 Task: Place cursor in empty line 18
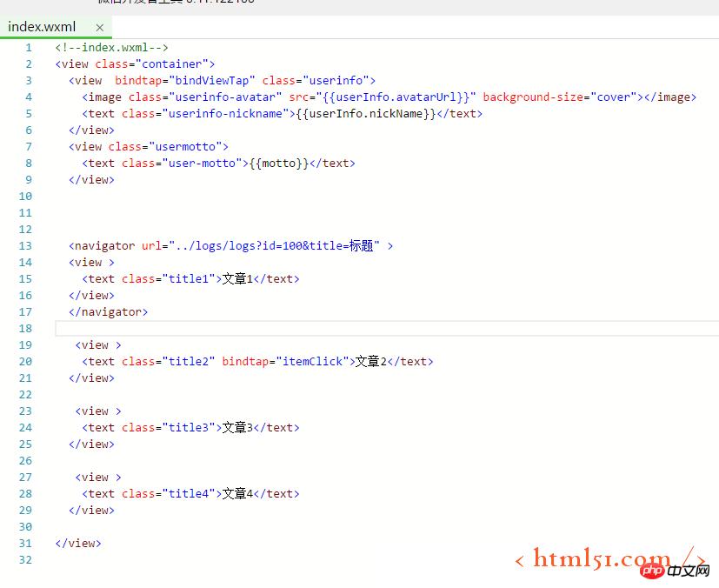pyautogui.click(x=348, y=329)
